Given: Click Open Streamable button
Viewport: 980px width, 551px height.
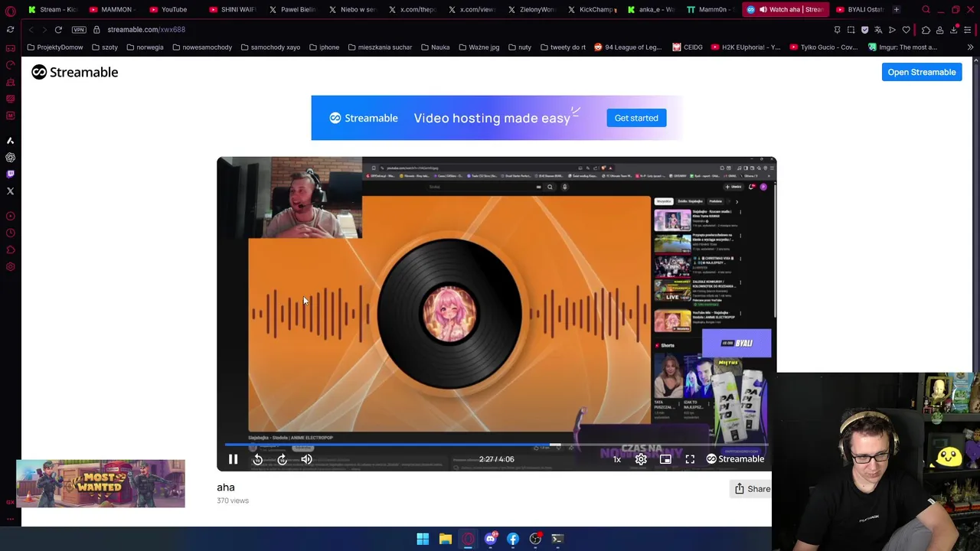Looking at the screenshot, I should (x=922, y=72).
